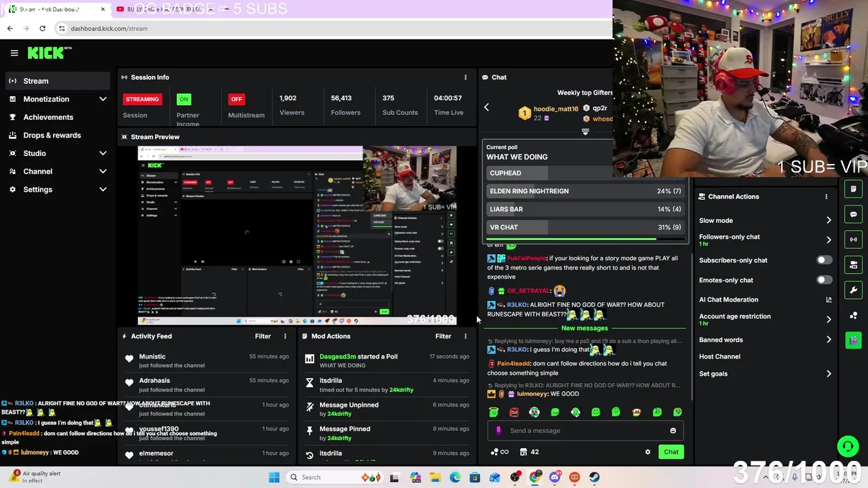Open File Explorer from the taskbar

tap(435, 477)
